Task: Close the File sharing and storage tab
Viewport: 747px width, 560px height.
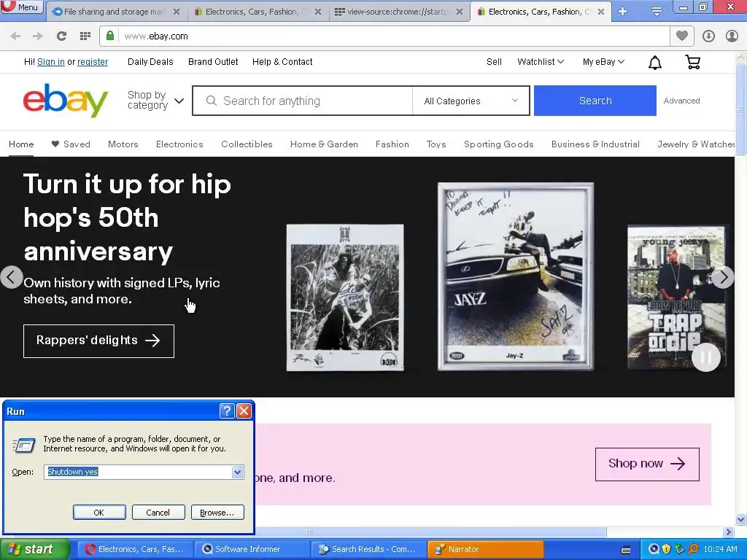Action: (177, 12)
